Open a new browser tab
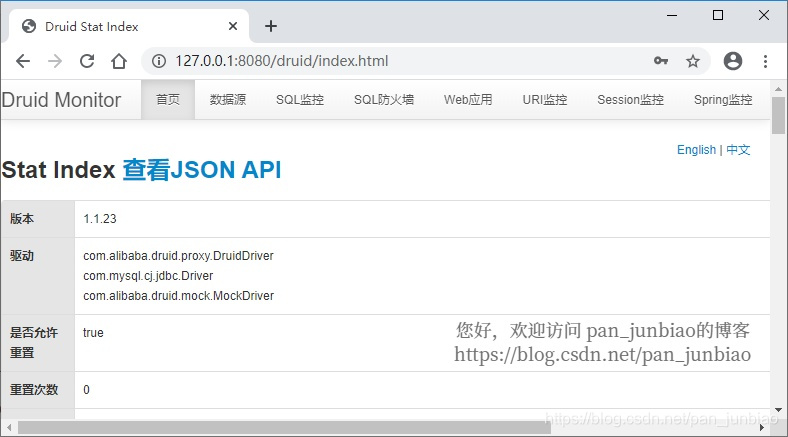788x437 pixels. click(x=271, y=26)
